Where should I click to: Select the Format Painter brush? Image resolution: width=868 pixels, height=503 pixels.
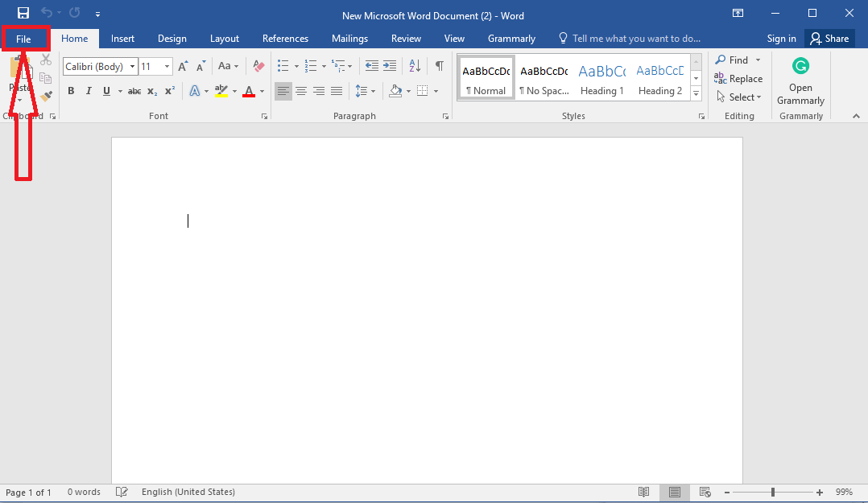47,97
